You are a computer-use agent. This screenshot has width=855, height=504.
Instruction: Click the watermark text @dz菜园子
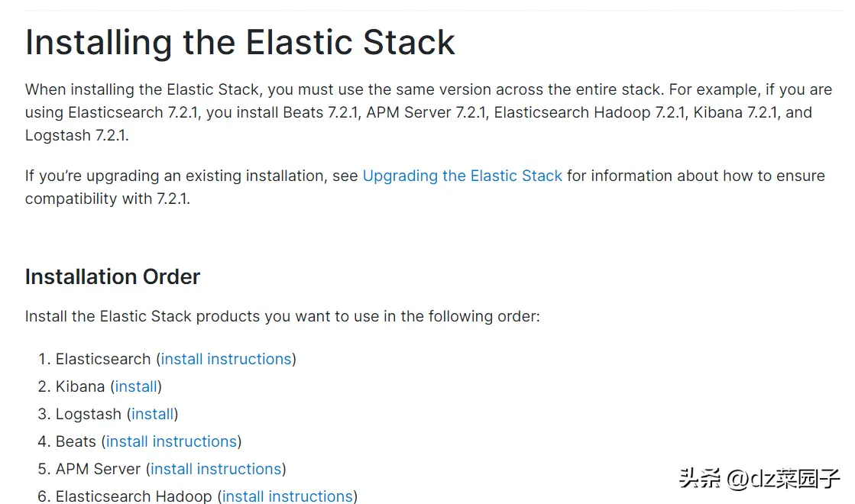[783, 478]
